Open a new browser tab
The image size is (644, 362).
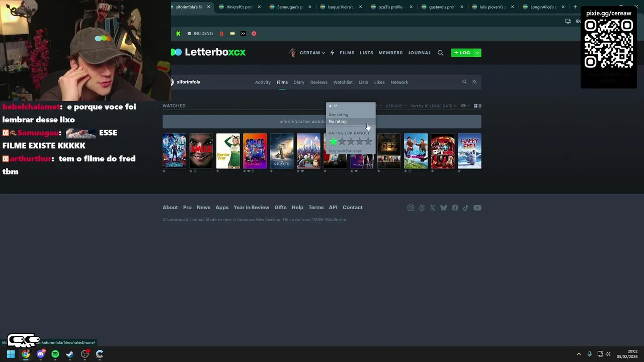(575, 7)
